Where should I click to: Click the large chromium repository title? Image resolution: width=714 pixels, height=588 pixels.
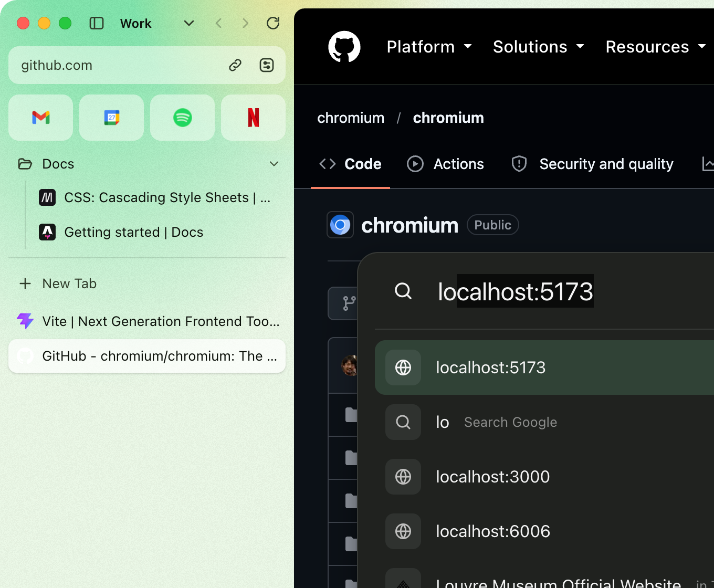click(x=409, y=225)
